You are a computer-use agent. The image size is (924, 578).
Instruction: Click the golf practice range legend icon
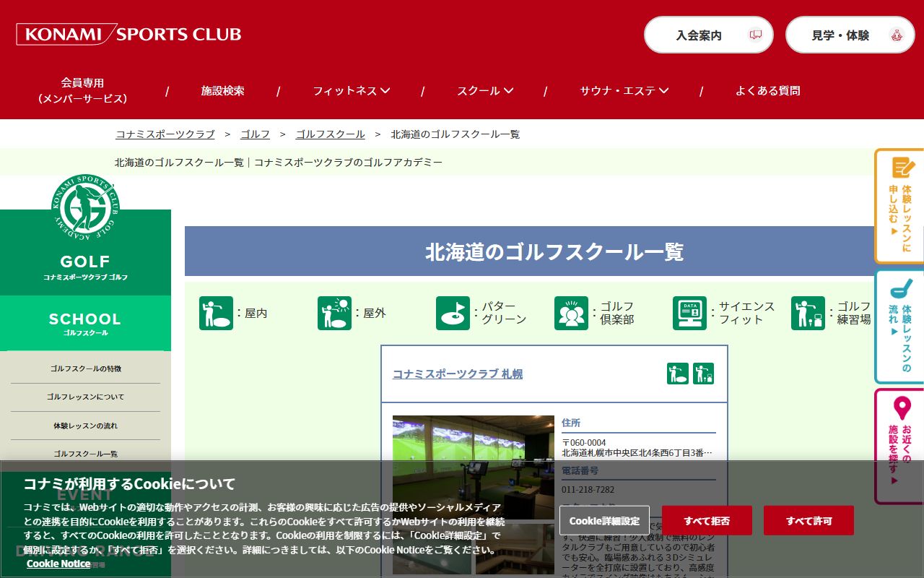pyautogui.click(x=808, y=313)
